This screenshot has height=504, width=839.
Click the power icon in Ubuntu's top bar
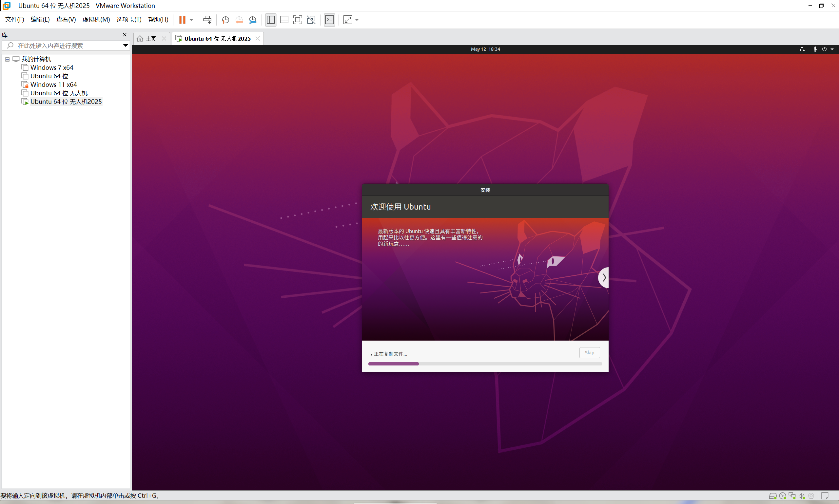coord(824,49)
